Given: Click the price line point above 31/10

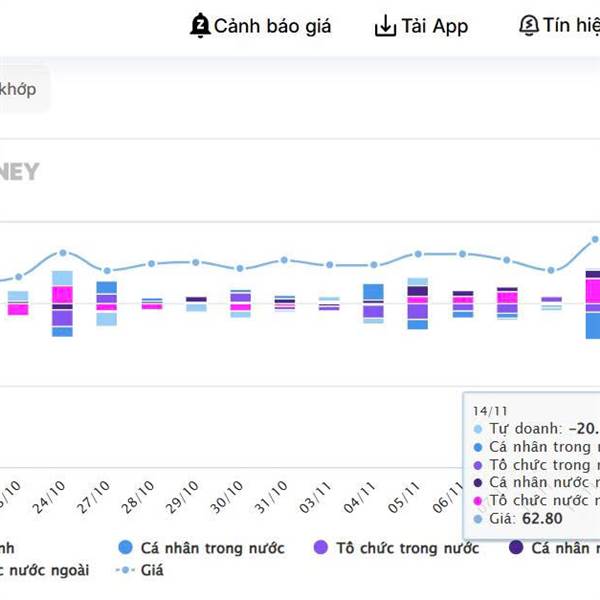Looking at the screenshot, I should (x=284, y=260).
